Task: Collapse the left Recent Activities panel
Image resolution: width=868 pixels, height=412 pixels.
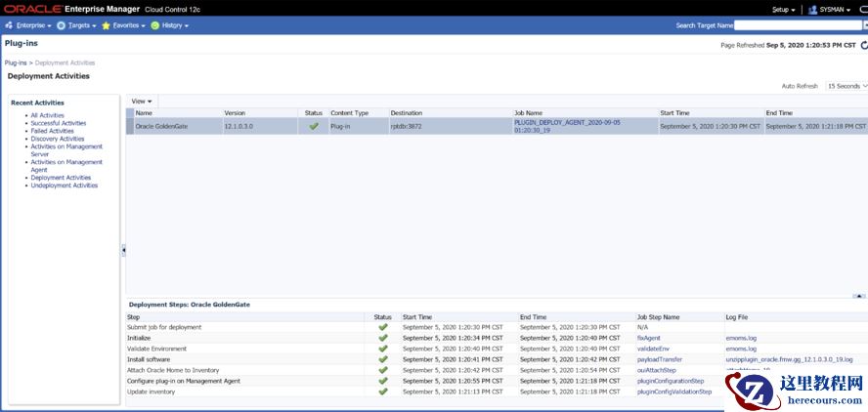Action: pos(123,250)
